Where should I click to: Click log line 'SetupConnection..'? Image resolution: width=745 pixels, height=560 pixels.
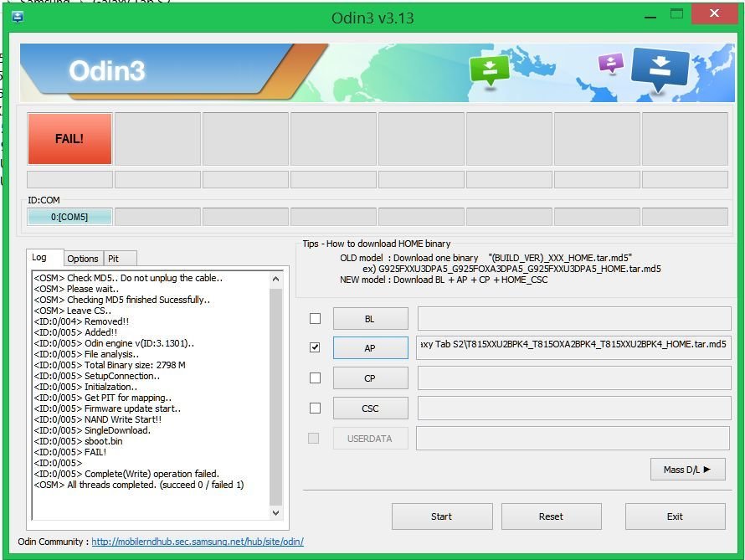click(97, 376)
